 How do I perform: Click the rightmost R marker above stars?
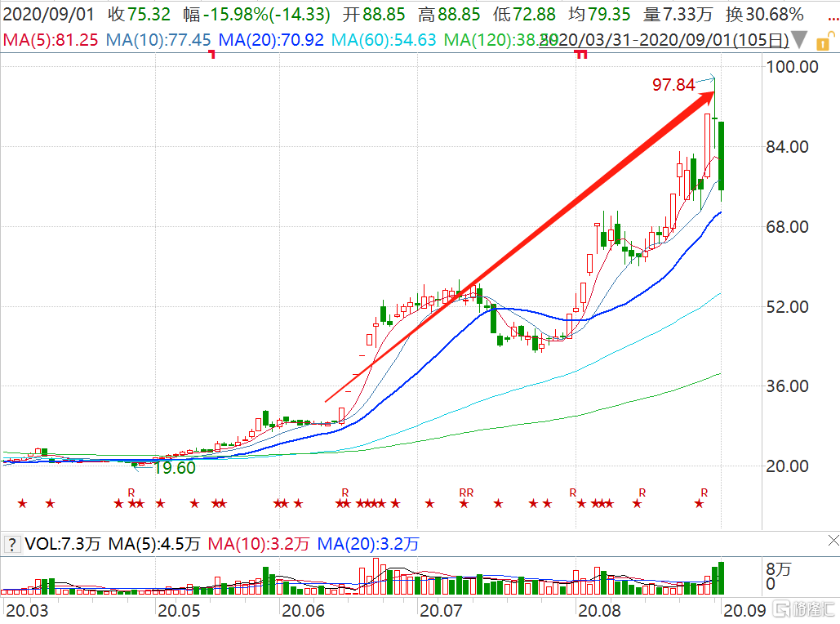tap(704, 492)
